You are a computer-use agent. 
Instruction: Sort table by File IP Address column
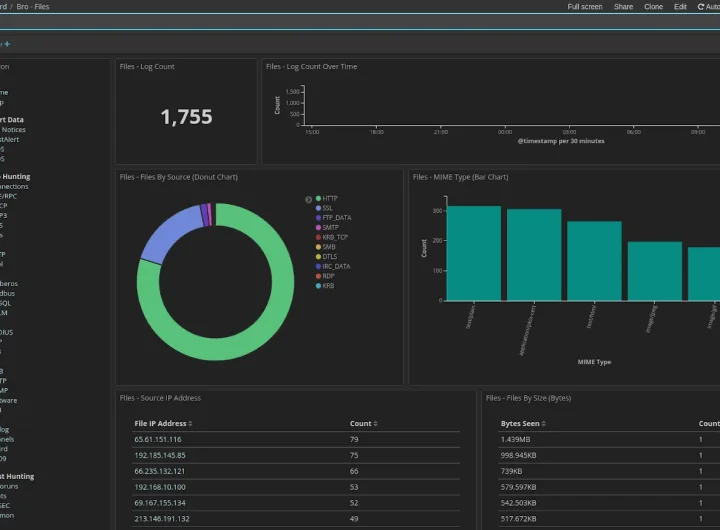(162, 423)
